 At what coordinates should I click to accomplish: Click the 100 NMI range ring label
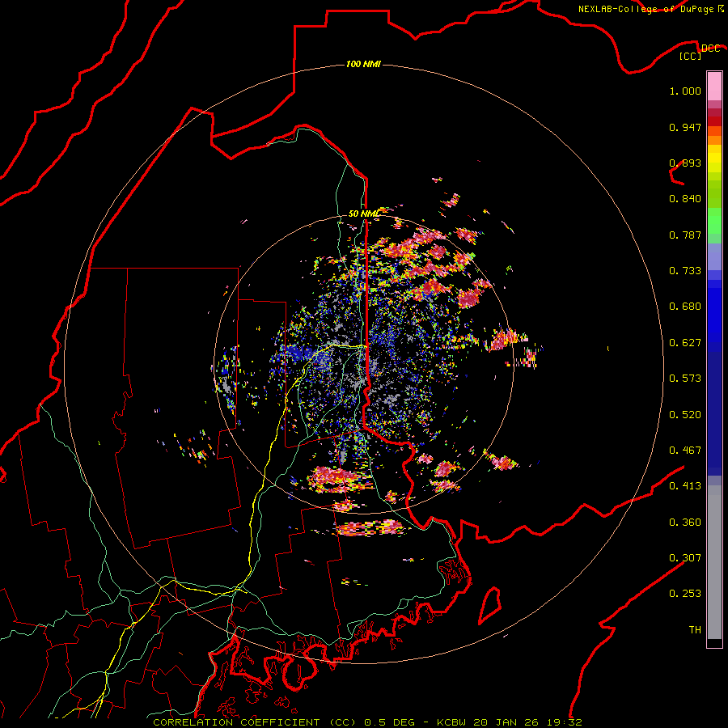click(x=363, y=64)
